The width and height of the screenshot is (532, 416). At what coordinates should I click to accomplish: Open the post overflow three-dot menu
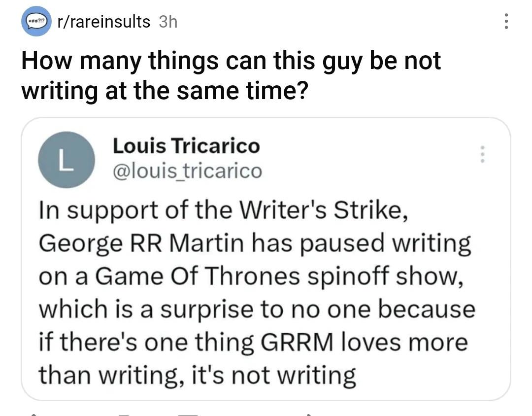point(506,21)
